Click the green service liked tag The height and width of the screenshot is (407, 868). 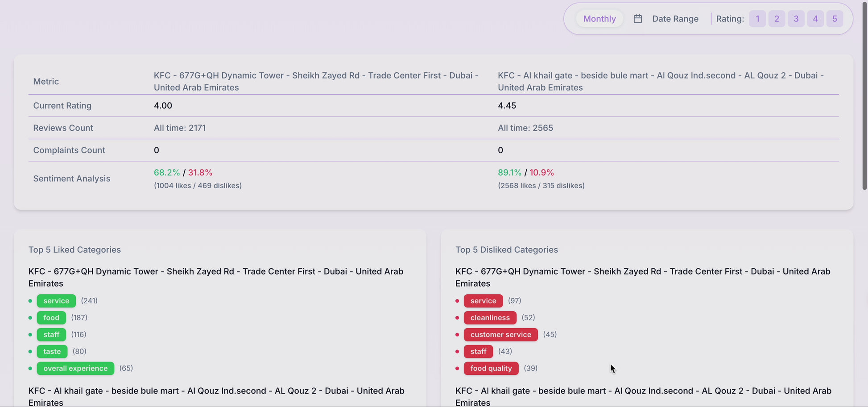(x=56, y=301)
